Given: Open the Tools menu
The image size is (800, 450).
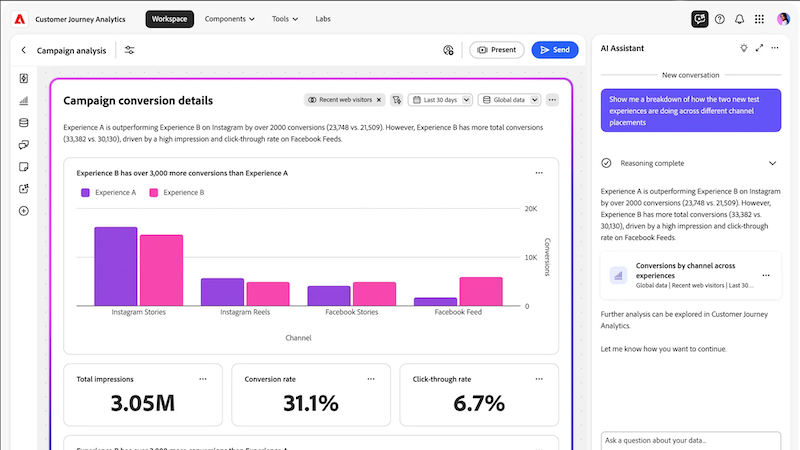Looking at the screenshot, I should click(x=285, y=19).
